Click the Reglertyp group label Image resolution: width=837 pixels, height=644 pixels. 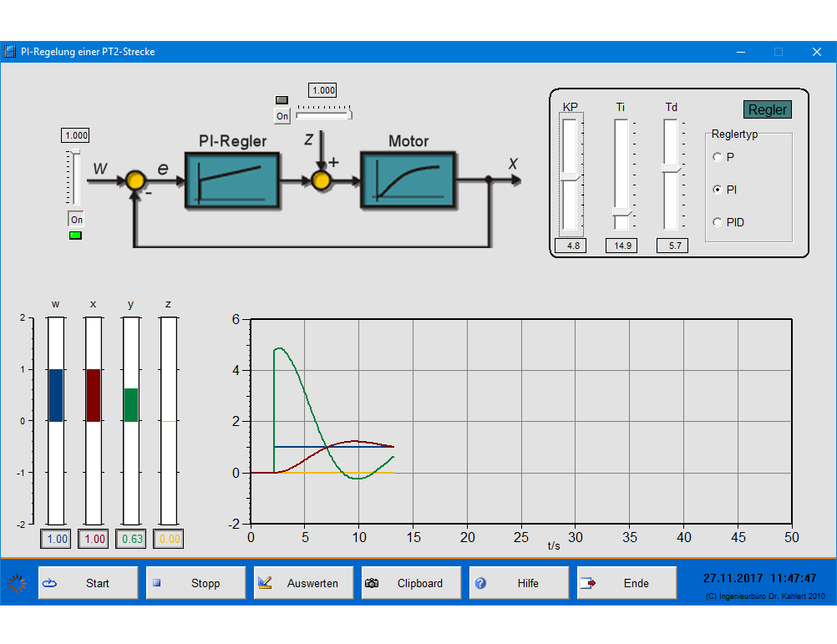(734, 134)
